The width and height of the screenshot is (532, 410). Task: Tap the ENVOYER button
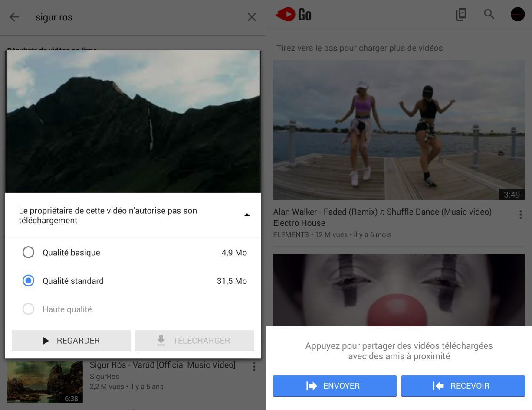(335, 386)
